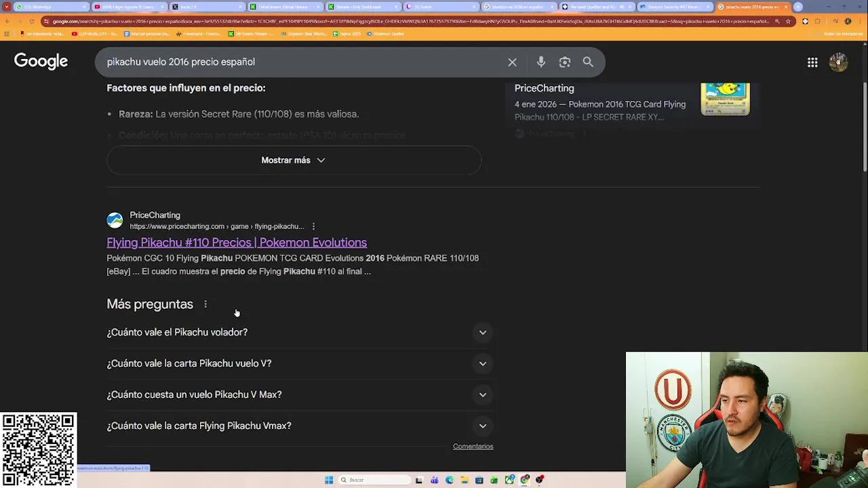Open the tab search dropdown in Chrome
This screenshot has height=488, width=868.
[6, 7]
